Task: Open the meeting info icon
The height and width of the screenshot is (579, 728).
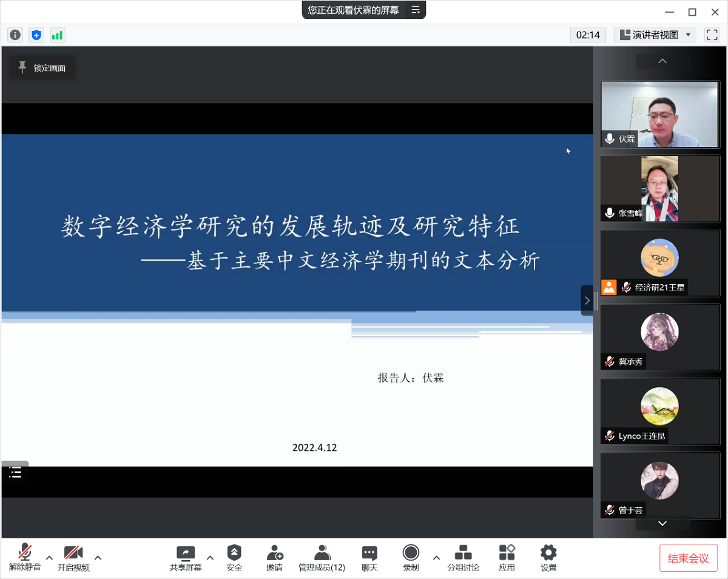Action: 15,35
